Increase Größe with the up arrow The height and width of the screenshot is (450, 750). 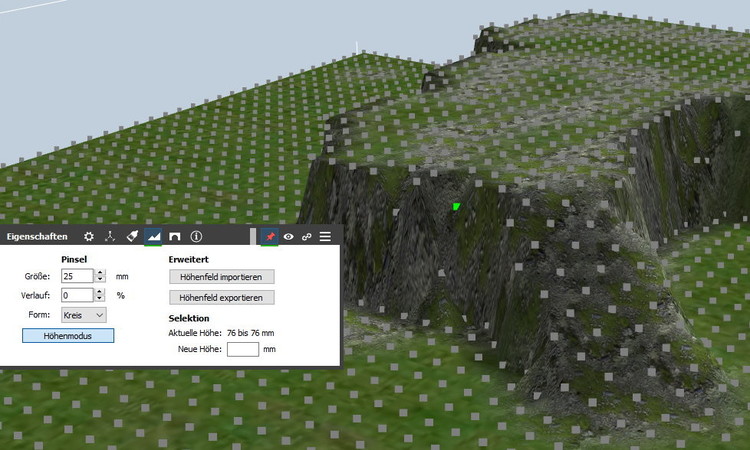click(100, 272)
